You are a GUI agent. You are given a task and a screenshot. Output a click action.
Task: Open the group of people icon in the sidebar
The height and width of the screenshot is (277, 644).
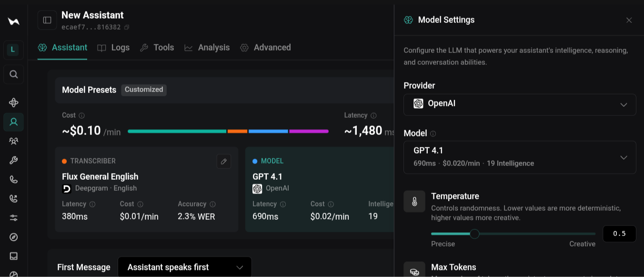click(13, 141)
